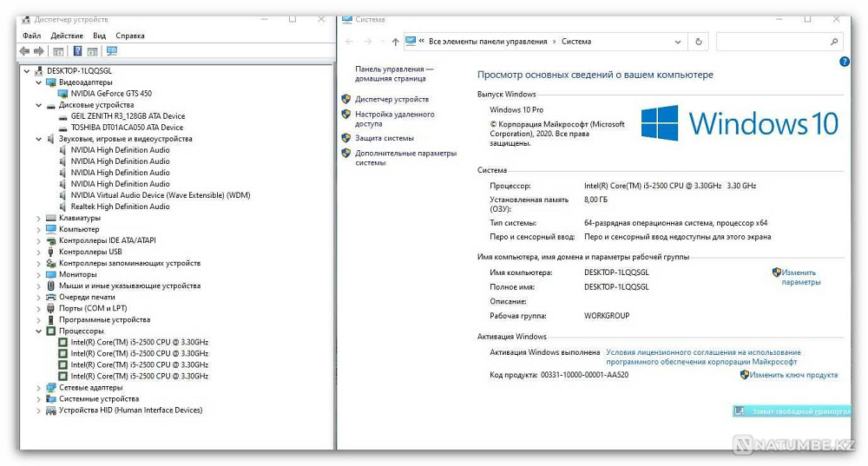Screen dimensions: 868x466
Task: Select TOSHIBA DT01ACA050 ATA Device
Action: coord(127,128)
